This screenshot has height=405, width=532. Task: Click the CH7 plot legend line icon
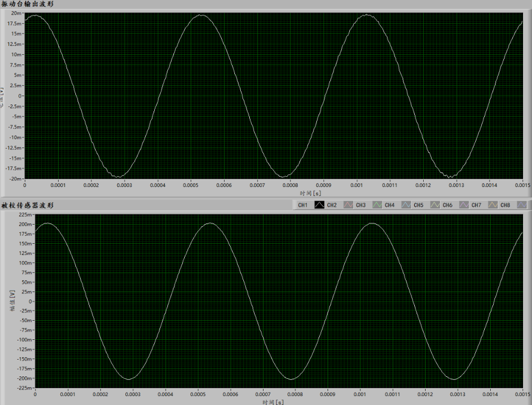click(x=493, y=205)
